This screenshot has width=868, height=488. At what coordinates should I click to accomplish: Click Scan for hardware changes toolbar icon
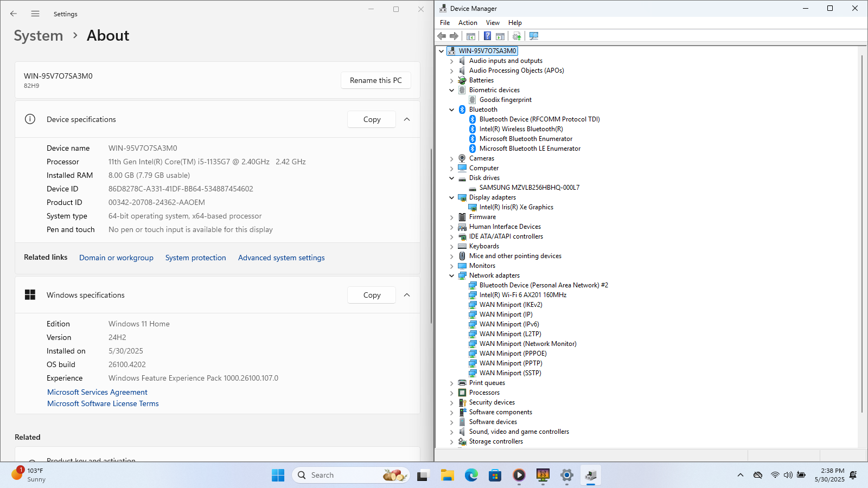click(534, 36)
